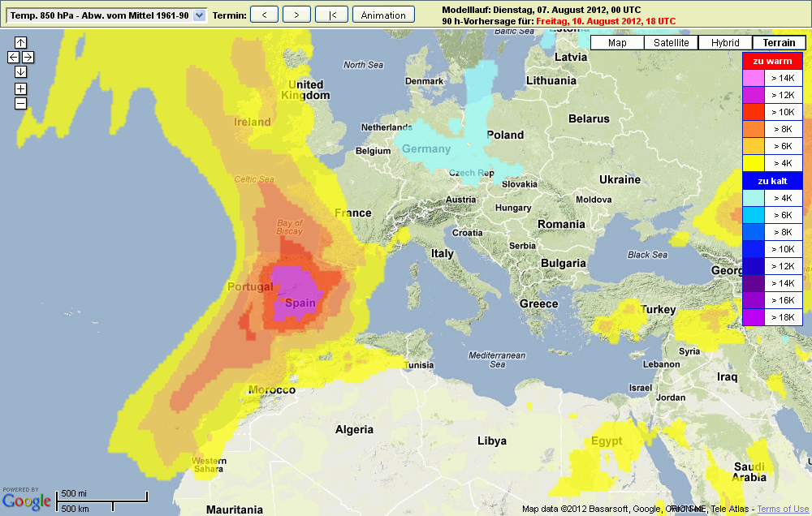The image size is (812, 516).
Task: Click the Germany label on the map
Action: [426, 149]
